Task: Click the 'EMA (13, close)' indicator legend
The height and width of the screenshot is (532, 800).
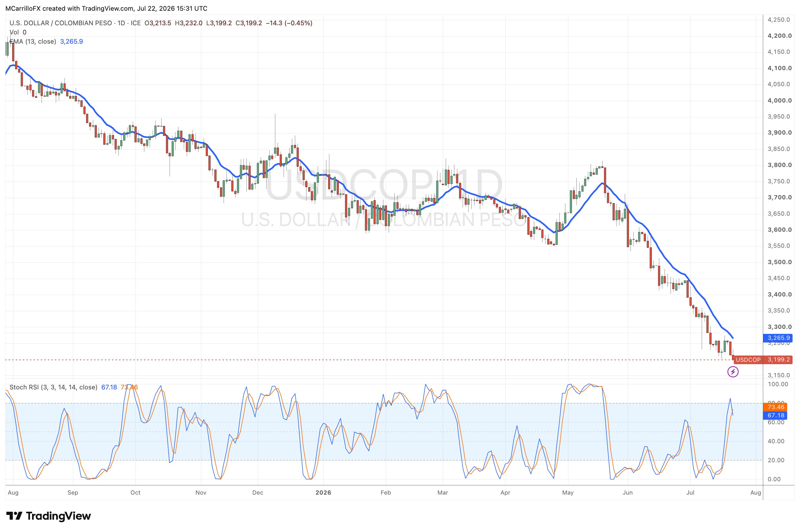Action: [33, 41]
